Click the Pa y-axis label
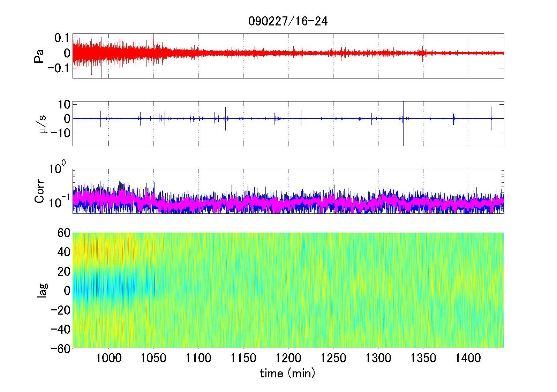 (39, 56)
